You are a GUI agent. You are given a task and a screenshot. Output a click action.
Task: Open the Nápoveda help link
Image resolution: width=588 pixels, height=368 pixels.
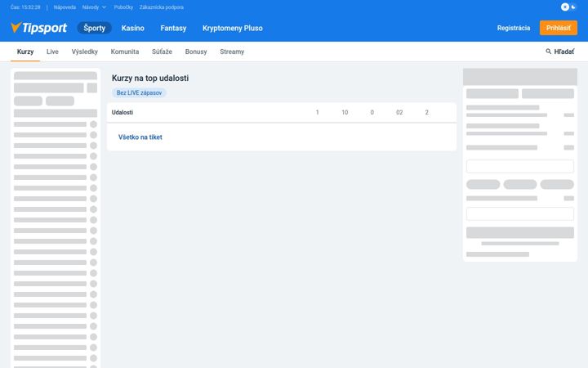[65, 7]
